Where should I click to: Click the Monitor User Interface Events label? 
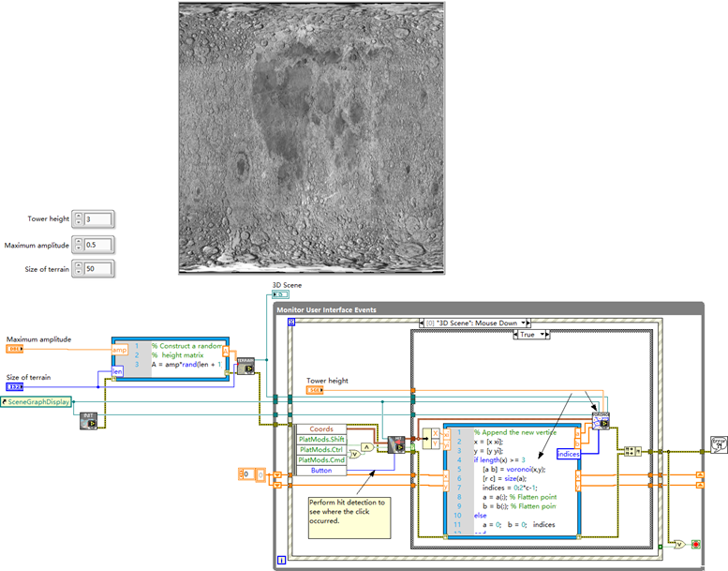coord(326,310)
